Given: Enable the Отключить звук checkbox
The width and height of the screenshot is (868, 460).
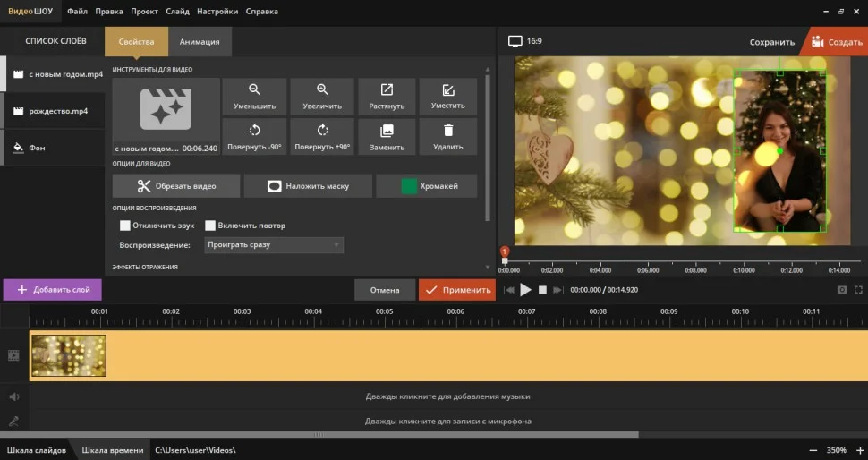Looking at the screenshot, I should pos(125,226).
